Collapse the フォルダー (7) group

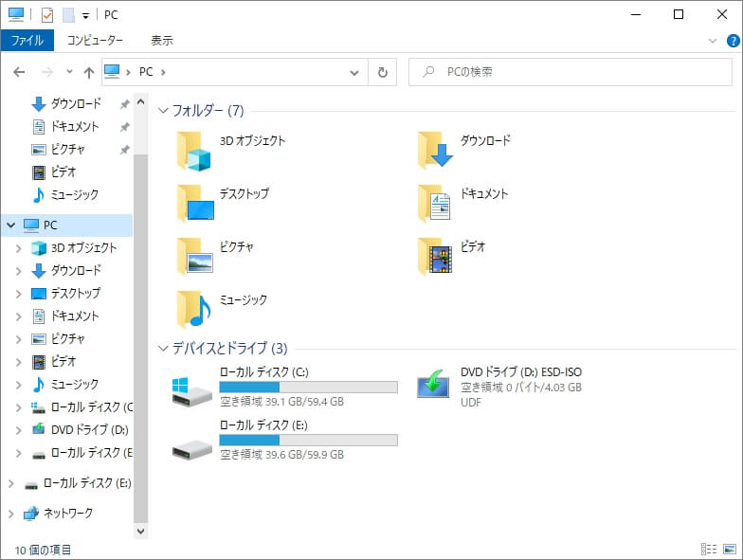163,111
